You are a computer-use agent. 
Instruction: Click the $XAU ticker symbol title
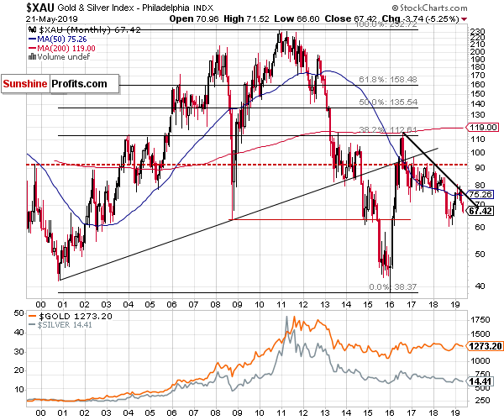coord(40,8)
